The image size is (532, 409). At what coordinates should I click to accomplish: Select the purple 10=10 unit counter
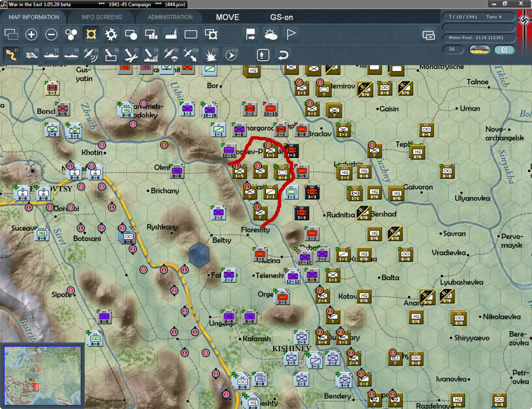pyautogui.click(x=210, y=110)
